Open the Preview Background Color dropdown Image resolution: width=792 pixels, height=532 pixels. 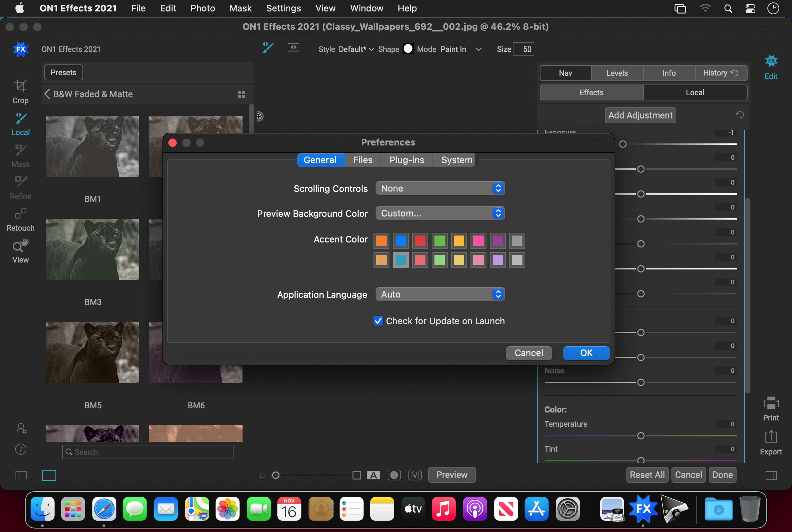440,213
